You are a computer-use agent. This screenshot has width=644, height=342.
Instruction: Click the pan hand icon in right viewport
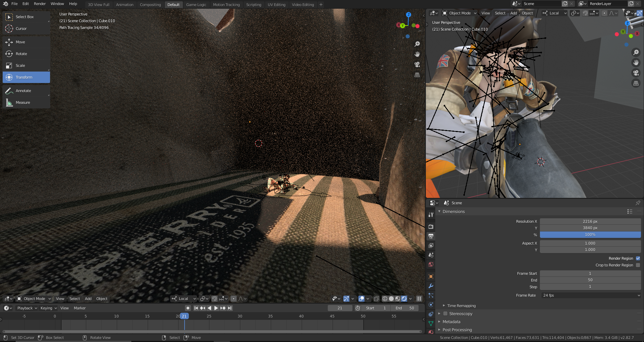point(636,62)
